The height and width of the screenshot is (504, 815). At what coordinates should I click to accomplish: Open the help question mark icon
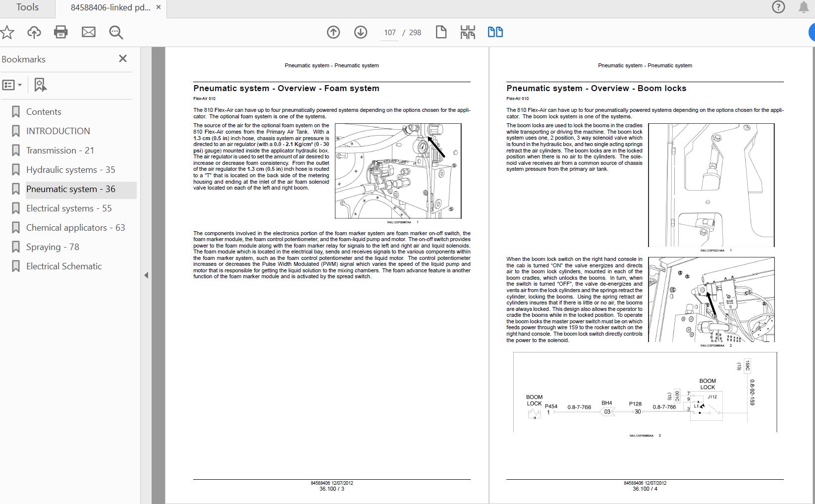(x=778, y=7)
